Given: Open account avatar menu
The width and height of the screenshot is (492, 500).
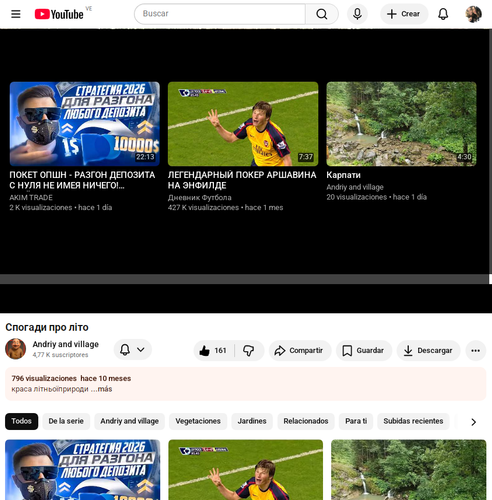Looking at the screenshot, I should point(473,14).
